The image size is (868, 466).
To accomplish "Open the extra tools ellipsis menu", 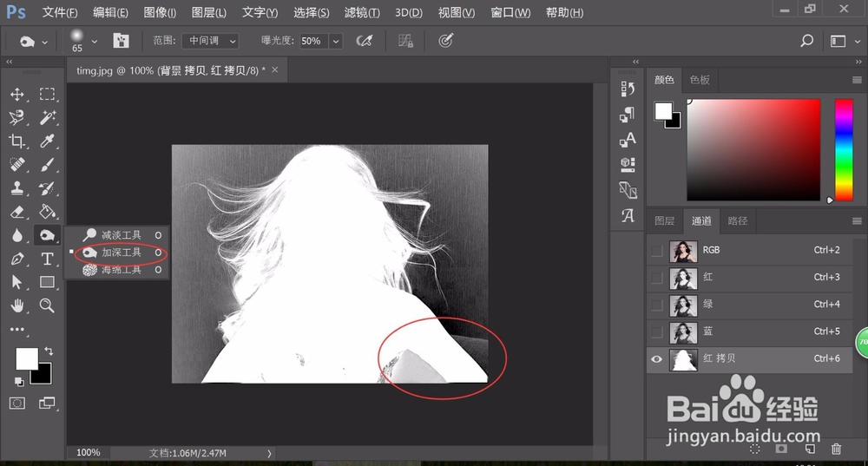I will tap(17, 329).
